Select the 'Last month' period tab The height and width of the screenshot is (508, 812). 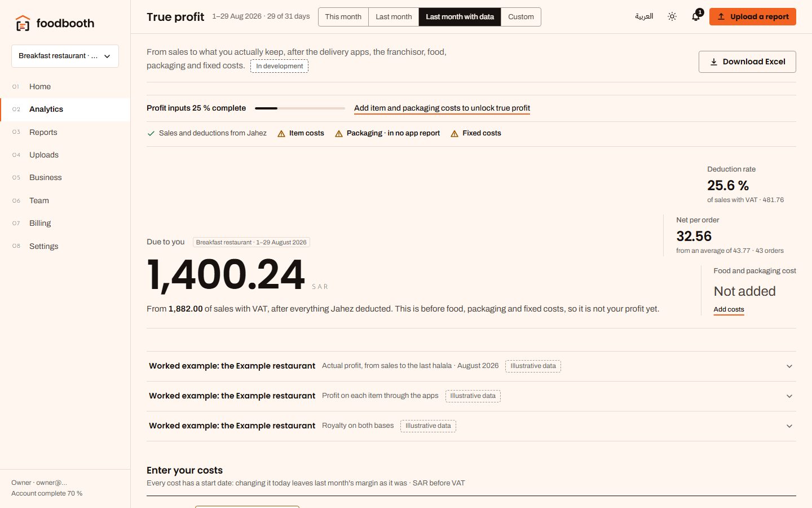click(x=394, y=17)
